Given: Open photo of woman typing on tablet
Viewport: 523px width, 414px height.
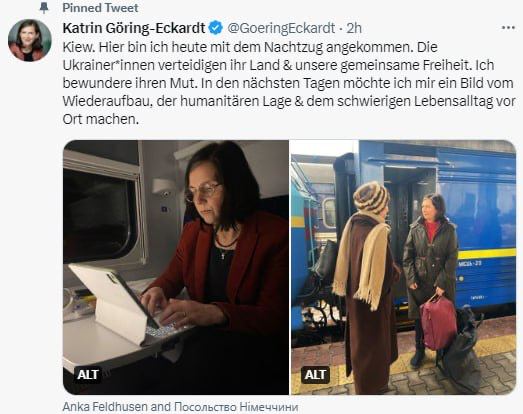Looking at the screenshot, I should tap(176, 267).
